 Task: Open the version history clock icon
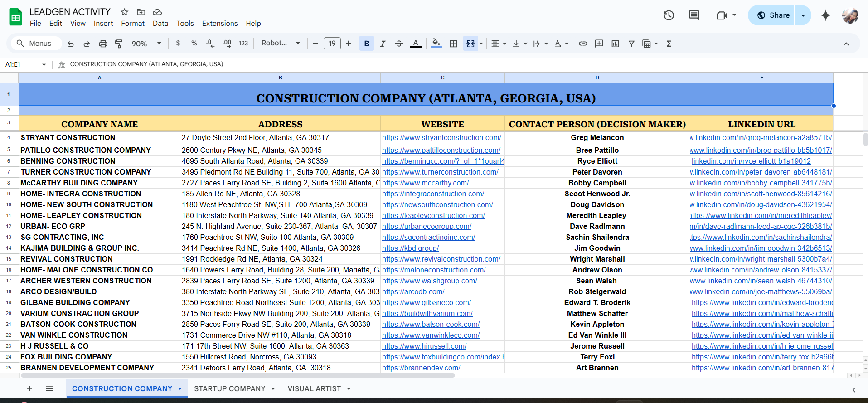(x=669, y=15)
